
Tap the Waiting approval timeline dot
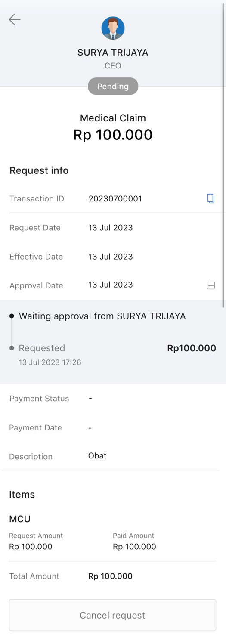tap(12, 316)
